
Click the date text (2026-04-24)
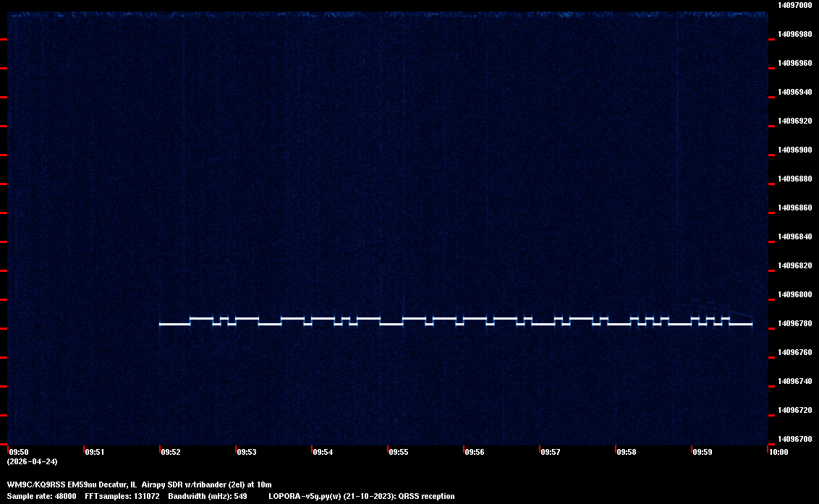point(32,461)
